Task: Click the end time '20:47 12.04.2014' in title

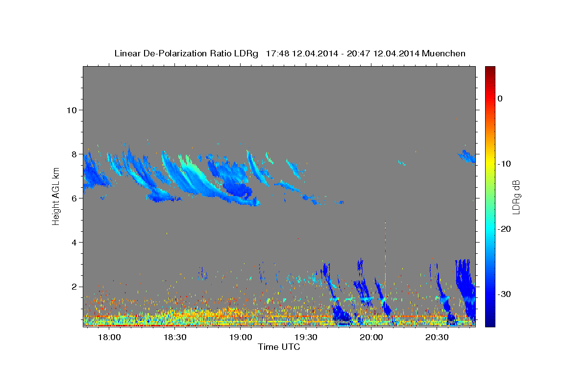Action: (x=383, y=53)
